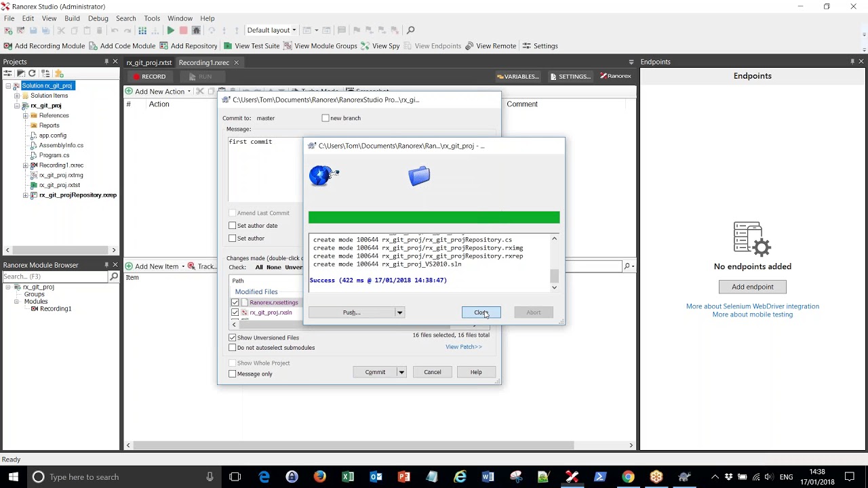Click the Push... button
The height and width of the screenshot is (488, 868).
(351, 312)
